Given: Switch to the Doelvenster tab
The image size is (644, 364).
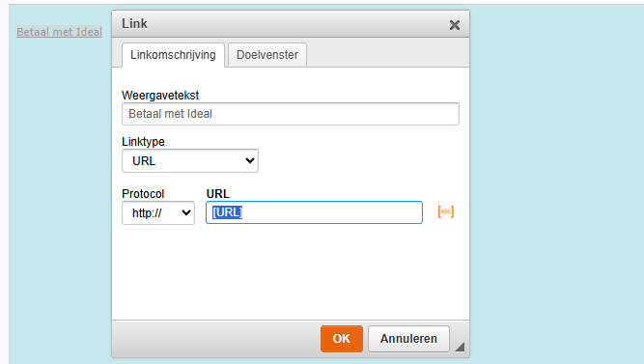Looking at the screenshot, I should (267, 55).
